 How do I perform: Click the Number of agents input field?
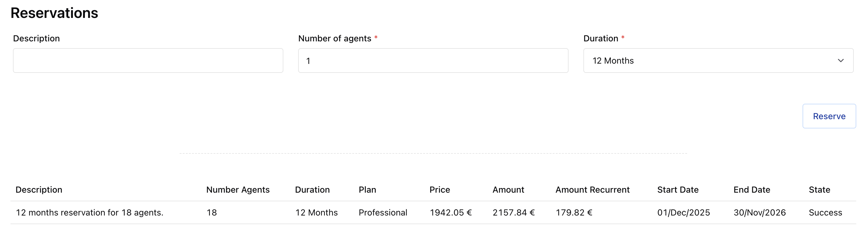433,61
